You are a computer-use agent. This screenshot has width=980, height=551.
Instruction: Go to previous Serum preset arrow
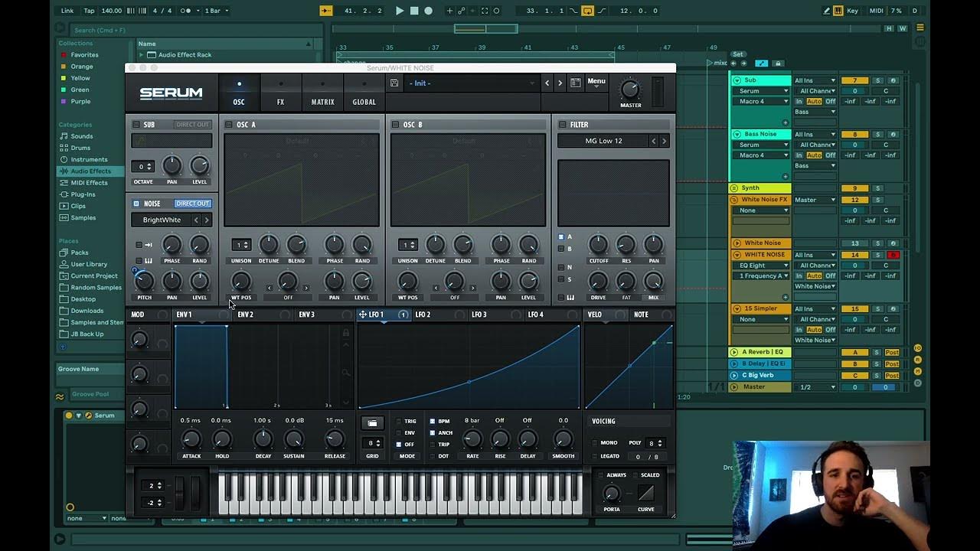point(547,83)
